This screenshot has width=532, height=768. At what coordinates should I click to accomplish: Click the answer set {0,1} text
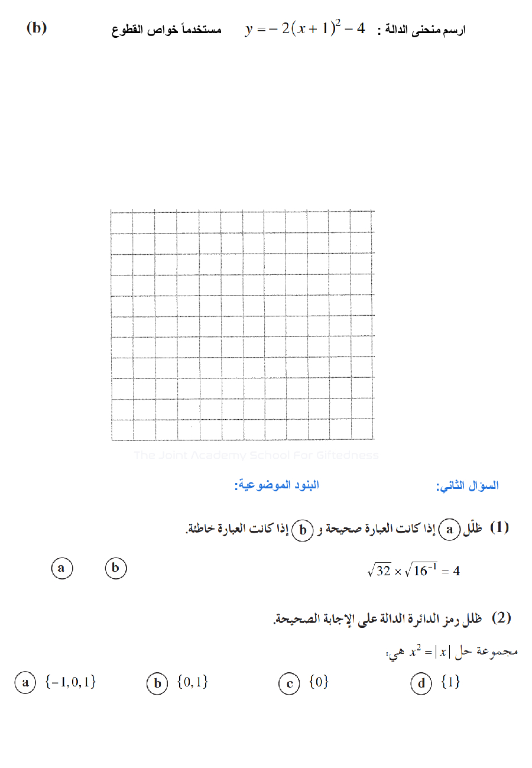coord(192,682)
